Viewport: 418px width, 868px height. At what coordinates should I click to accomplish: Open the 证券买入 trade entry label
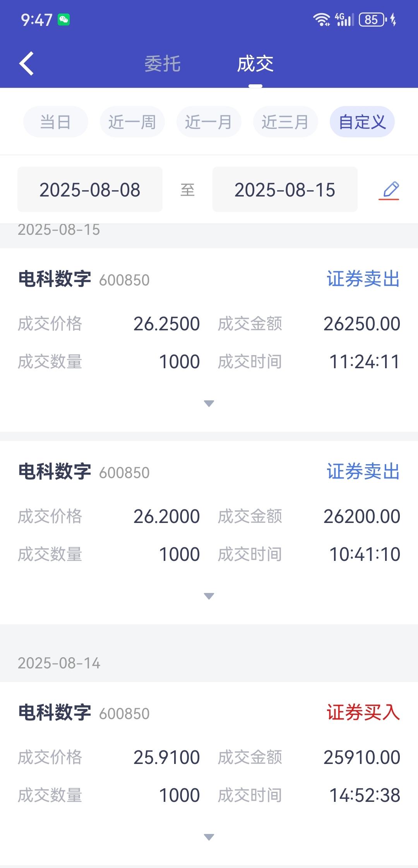[363, 713]
